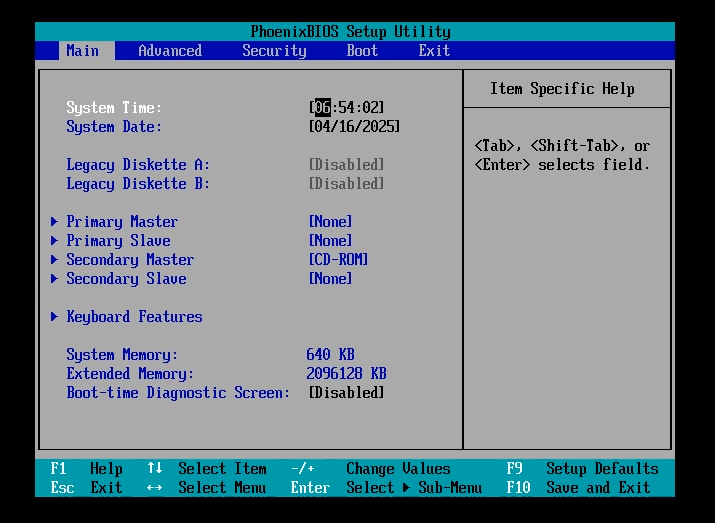The height and width of the screenshot is (523, 715).
Task: Switch to the Advanced tab
Action: pyautogui.click(x=170, y=51)
